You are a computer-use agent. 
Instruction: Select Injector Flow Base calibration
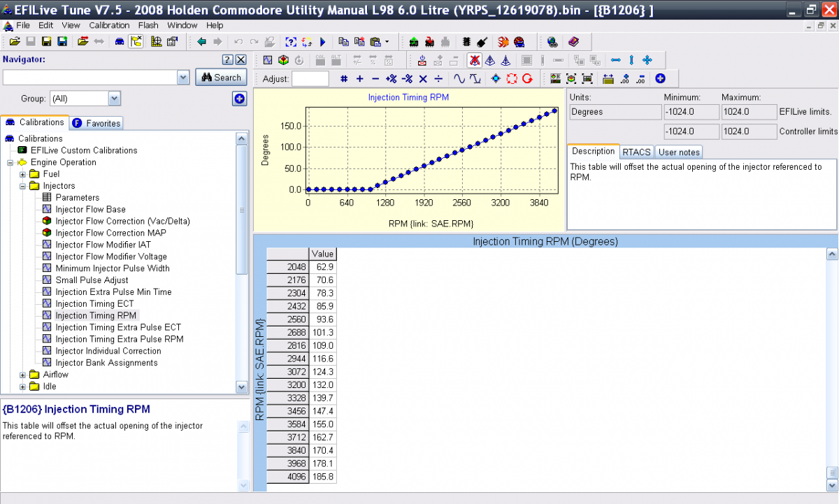90,210
